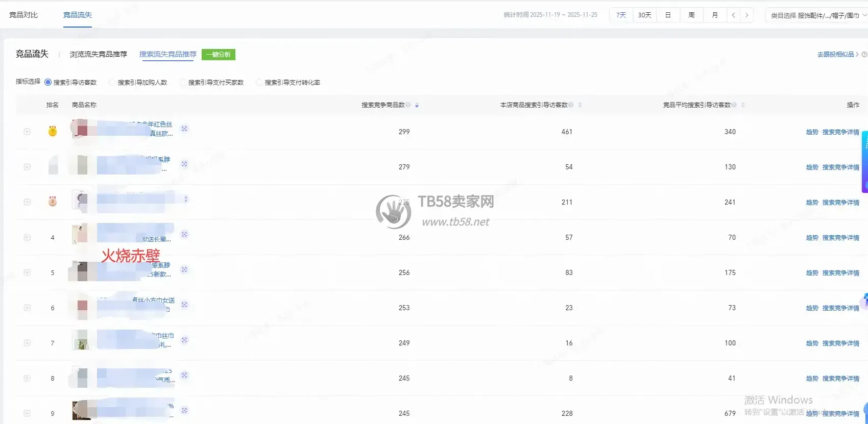Click link icon beside rank 4 product
The width and height of the screenshot is (868, 424).
pos(184,234)
